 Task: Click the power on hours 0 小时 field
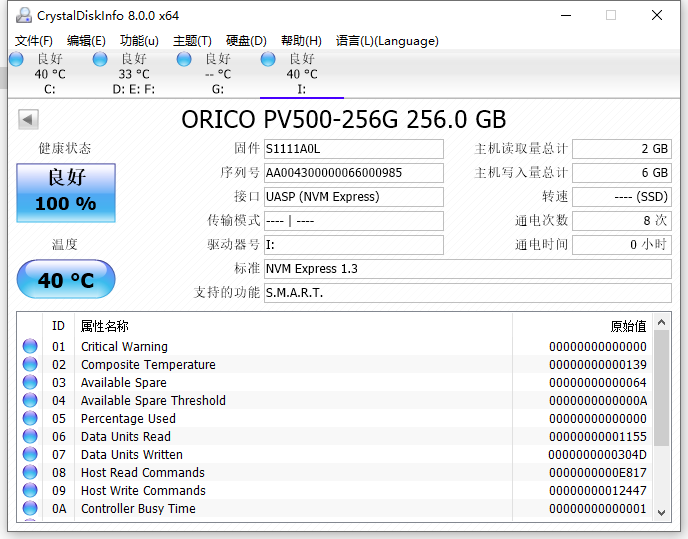622,245
